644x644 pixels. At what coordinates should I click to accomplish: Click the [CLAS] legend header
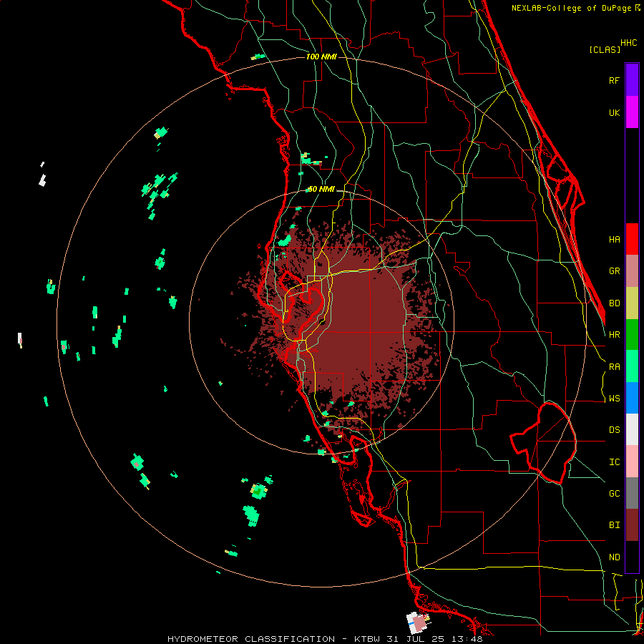click(605, 49)
